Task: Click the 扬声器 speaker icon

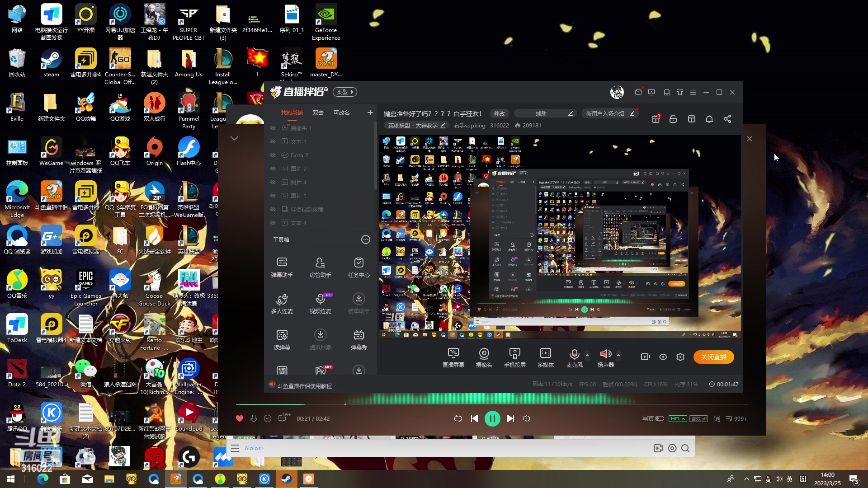Action: point(605,354)
